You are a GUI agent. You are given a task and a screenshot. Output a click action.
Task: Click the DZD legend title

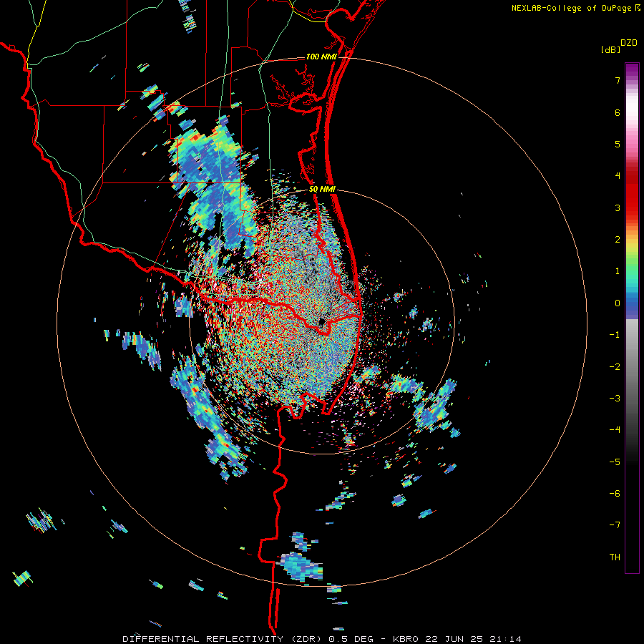(629, 43)
